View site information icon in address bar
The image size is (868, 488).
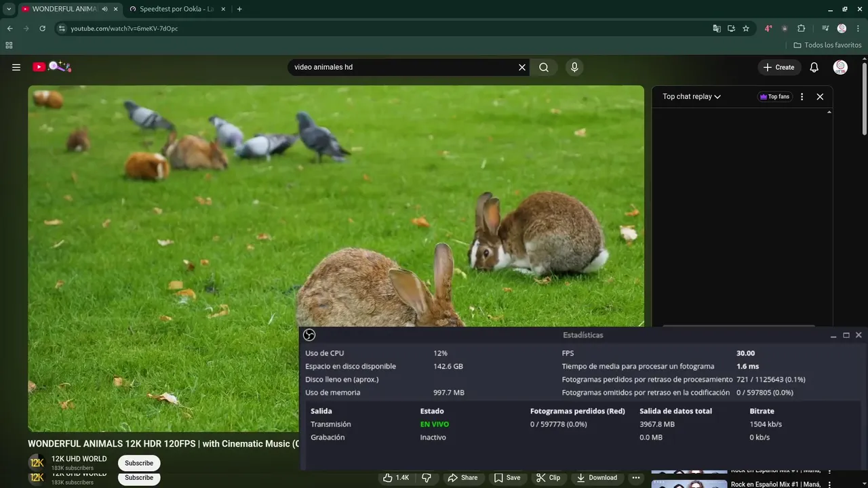tap(62, 28)
